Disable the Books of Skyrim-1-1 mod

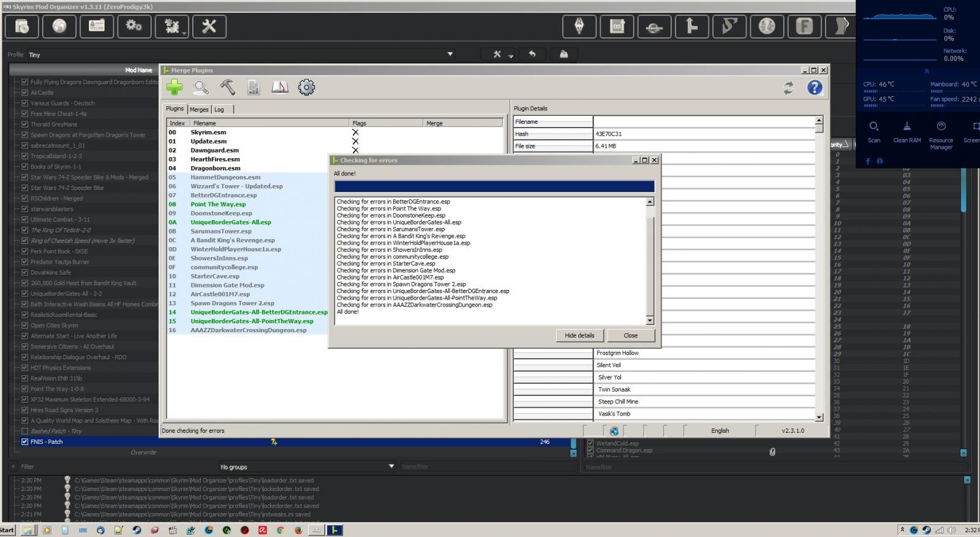click(24, 167)
